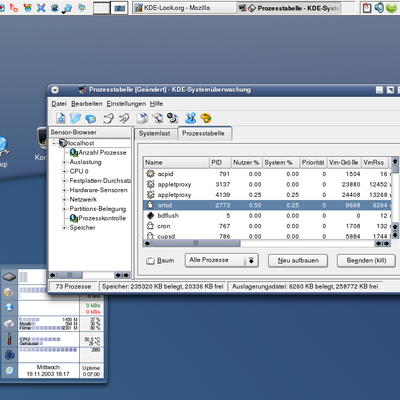The height and width of the screenshot is (400, 400).
Task: Select the artsd process row
Action: point(267,205)
